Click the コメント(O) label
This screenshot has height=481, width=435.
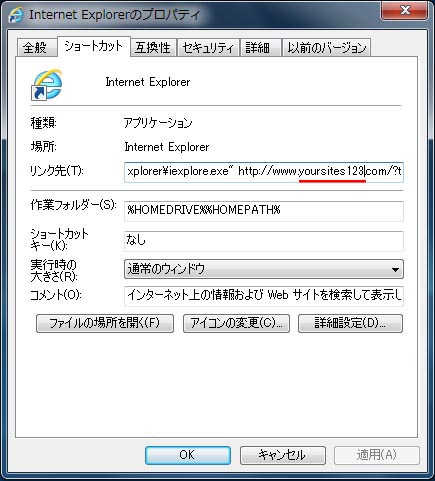pos(56,295)
